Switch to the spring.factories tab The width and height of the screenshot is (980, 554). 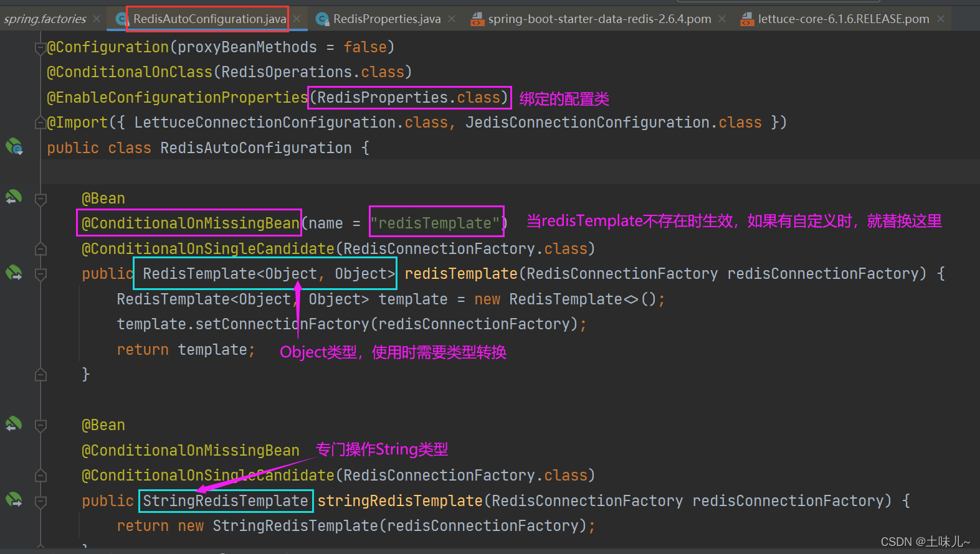45,19
